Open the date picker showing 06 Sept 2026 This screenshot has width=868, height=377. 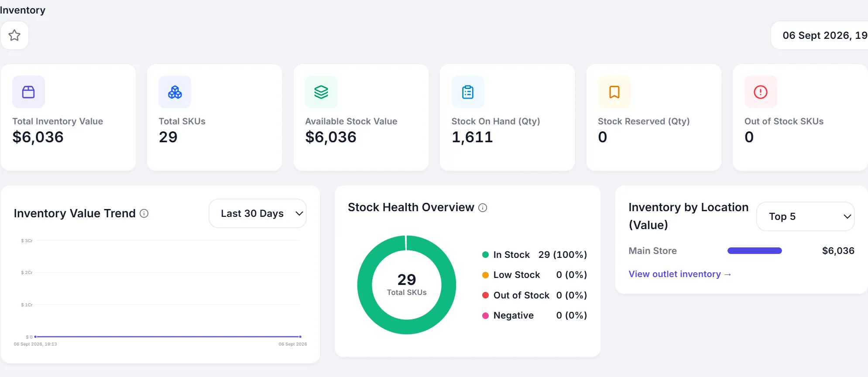[x=820, y=35]
